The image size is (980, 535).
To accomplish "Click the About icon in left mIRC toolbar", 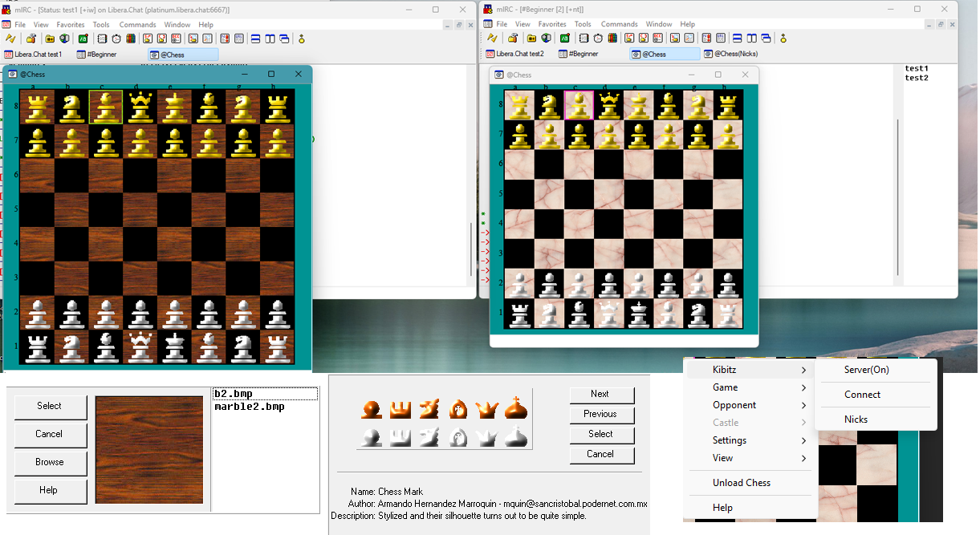I will (302, 39).
